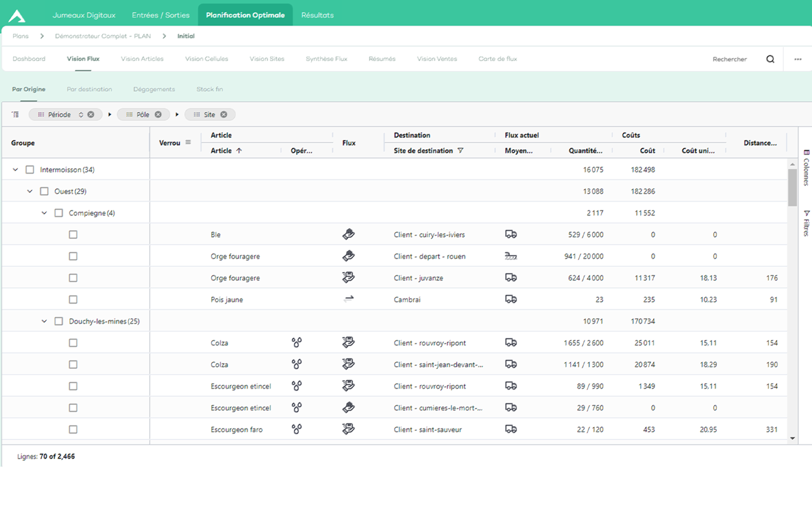This screenshot has width=812, height=506.
Task: Check the Intermoisson group checkbox
Action: coord(30,170)
